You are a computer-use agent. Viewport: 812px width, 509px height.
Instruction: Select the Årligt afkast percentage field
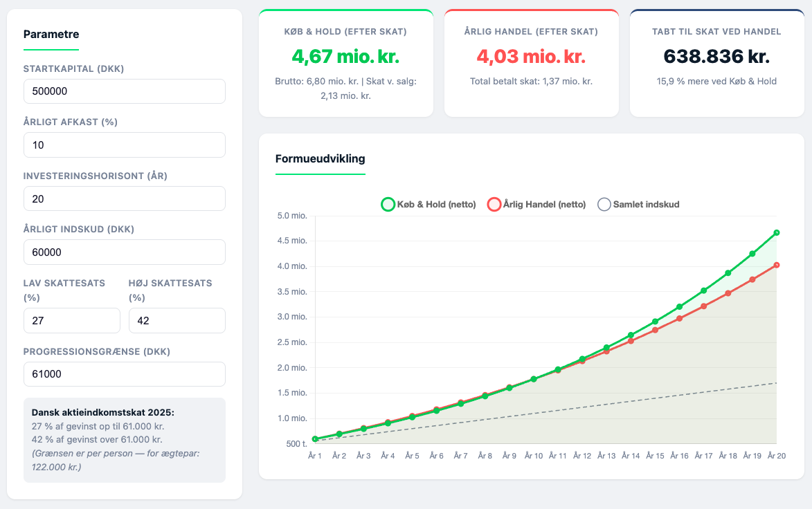[125, 145]
